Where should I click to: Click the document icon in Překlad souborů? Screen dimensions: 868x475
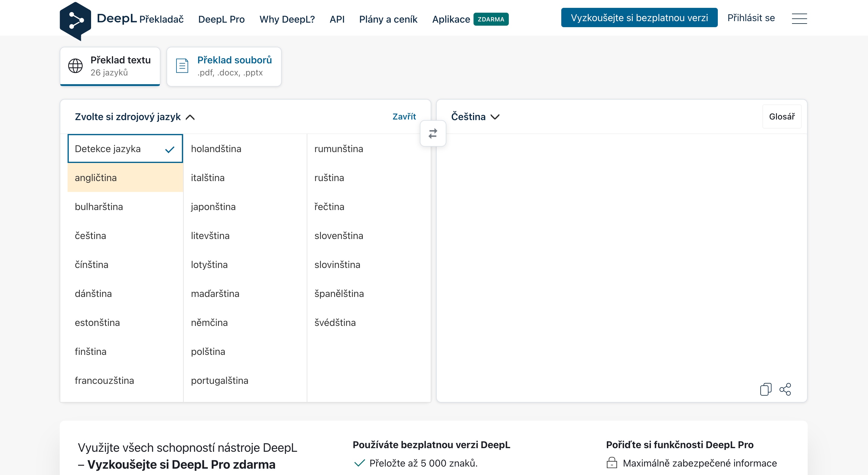[182, 66]
